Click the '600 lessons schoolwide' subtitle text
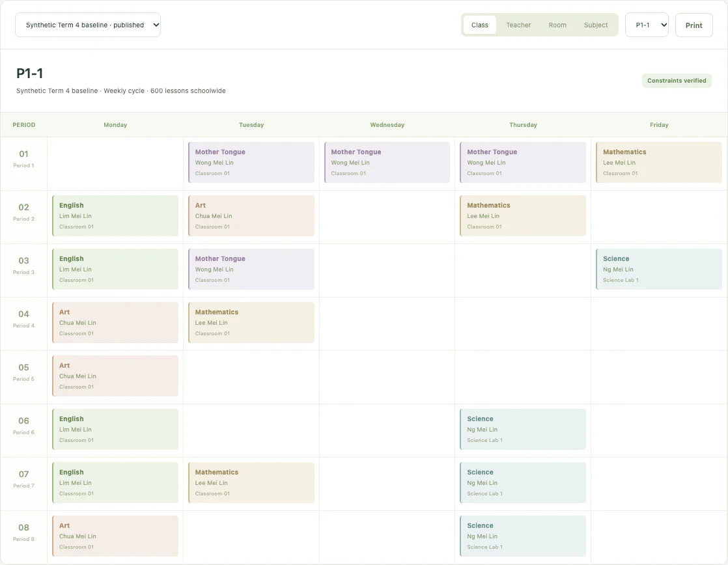This screenshot has height=565, width=728. 188,91
